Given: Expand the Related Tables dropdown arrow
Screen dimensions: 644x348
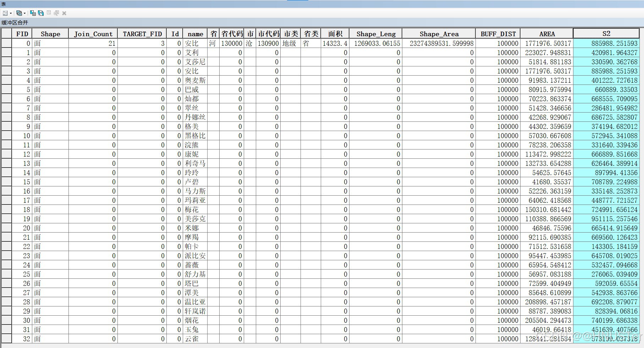Looking at the screenshot, I should coord(24,13).
